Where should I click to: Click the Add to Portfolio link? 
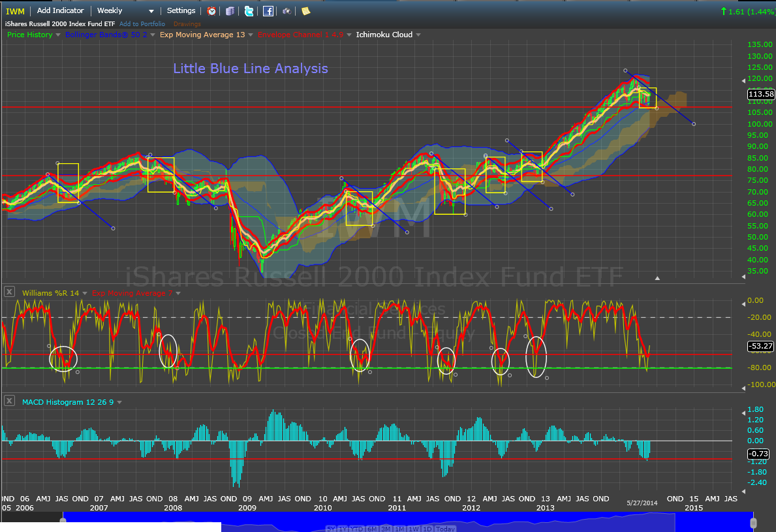(142, 23)
